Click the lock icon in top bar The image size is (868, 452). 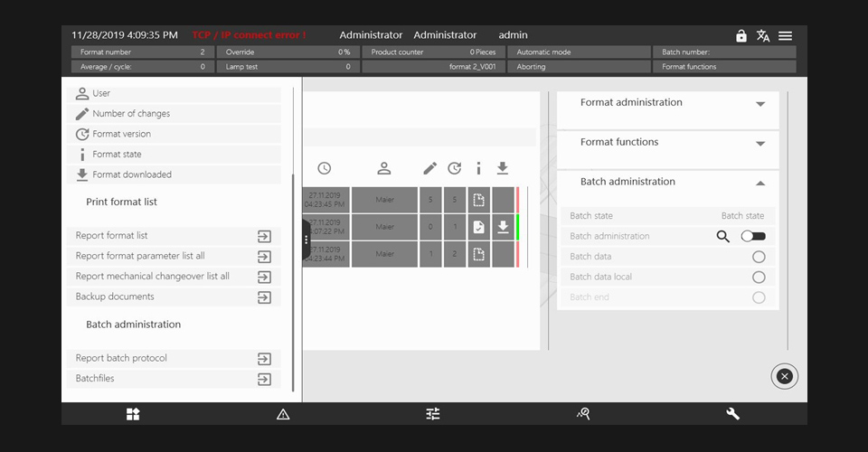pos(741,36)
